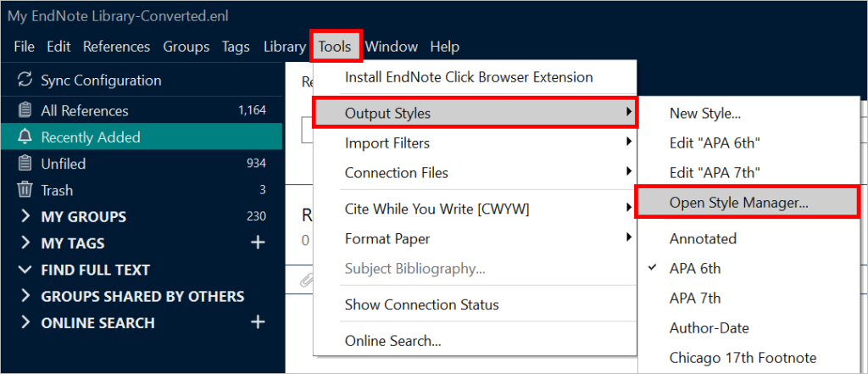This screenshot has width=868, height=374.
Task: Click the Output Styles submenu arrow
Action: (628, 113)
